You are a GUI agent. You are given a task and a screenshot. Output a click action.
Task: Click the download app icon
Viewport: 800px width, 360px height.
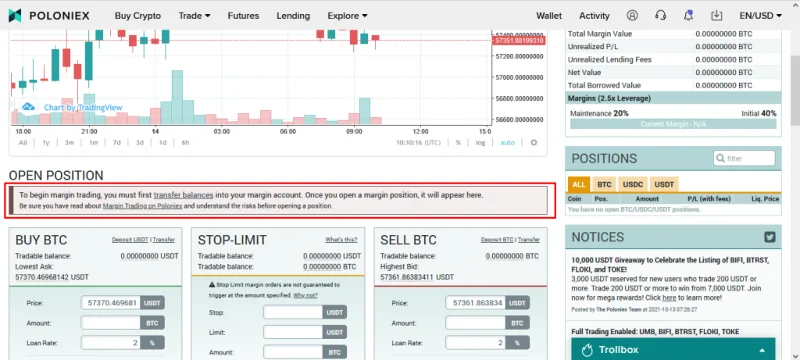716,15
